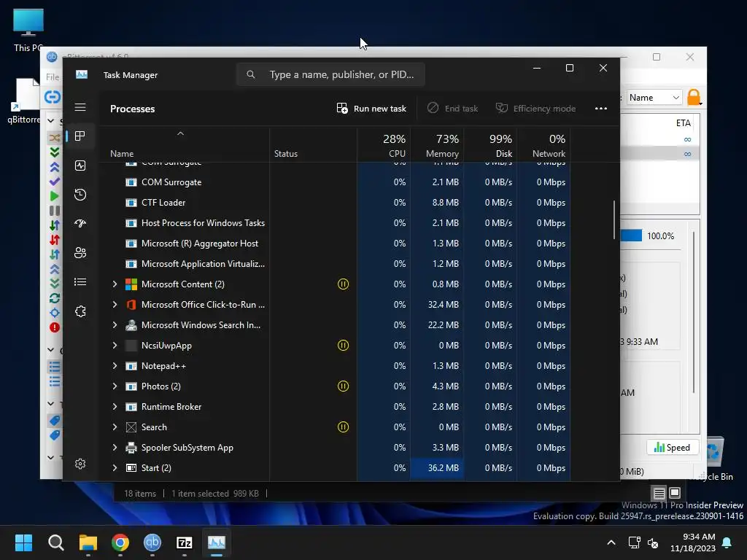Expand the Photos (2) process group
Image resolution: width=747 pixels, height=560 pixels.
click(x=115, y=386)
